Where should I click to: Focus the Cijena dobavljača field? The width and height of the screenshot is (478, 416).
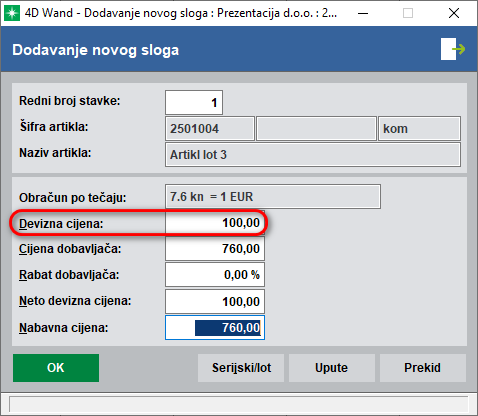[215, 249]
